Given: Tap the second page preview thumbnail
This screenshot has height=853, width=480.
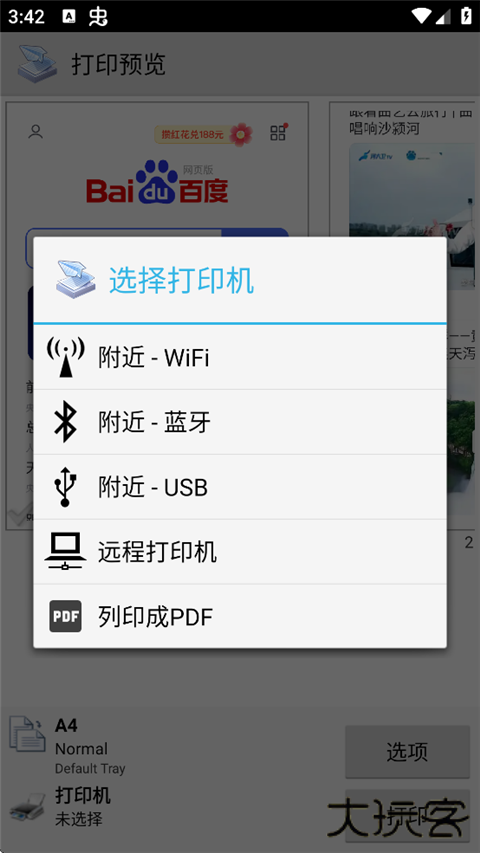Looking at the screenshot, I should [x=405, y=316].
